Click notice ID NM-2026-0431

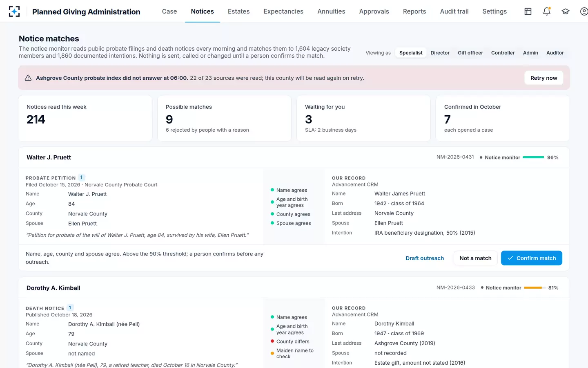[455, 157]
